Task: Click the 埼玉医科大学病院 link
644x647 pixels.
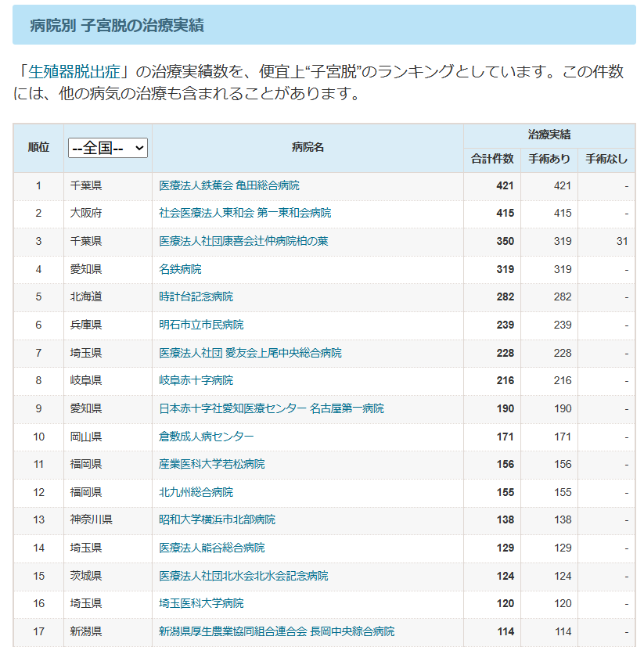Action: (201, 603)
